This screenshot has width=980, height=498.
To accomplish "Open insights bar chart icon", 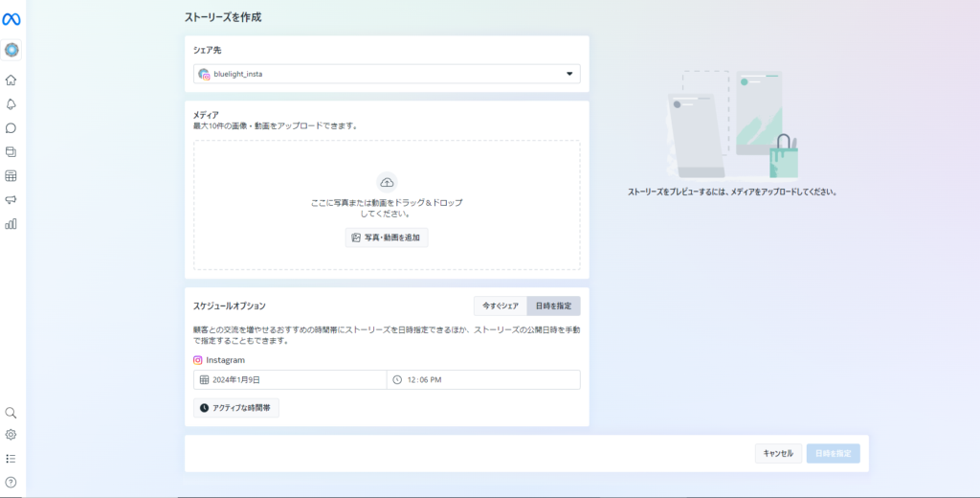I will click(11, 224).
